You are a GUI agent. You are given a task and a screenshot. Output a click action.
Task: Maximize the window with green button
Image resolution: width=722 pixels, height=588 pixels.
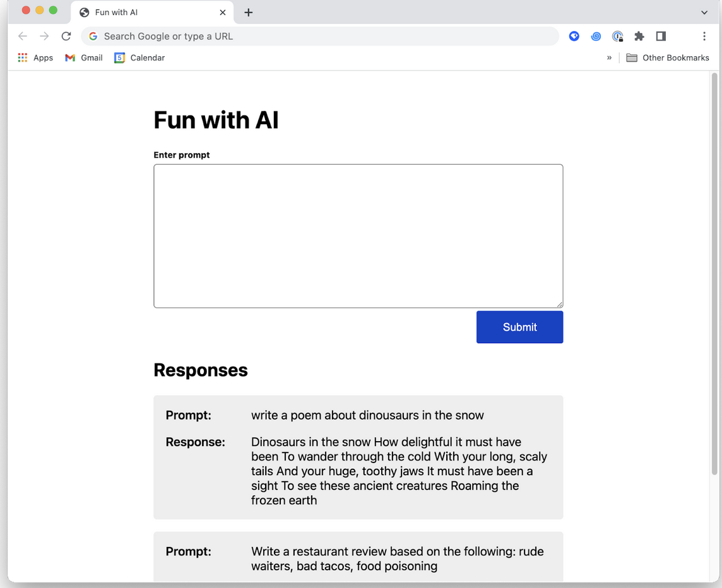click(x=54, y=10)
